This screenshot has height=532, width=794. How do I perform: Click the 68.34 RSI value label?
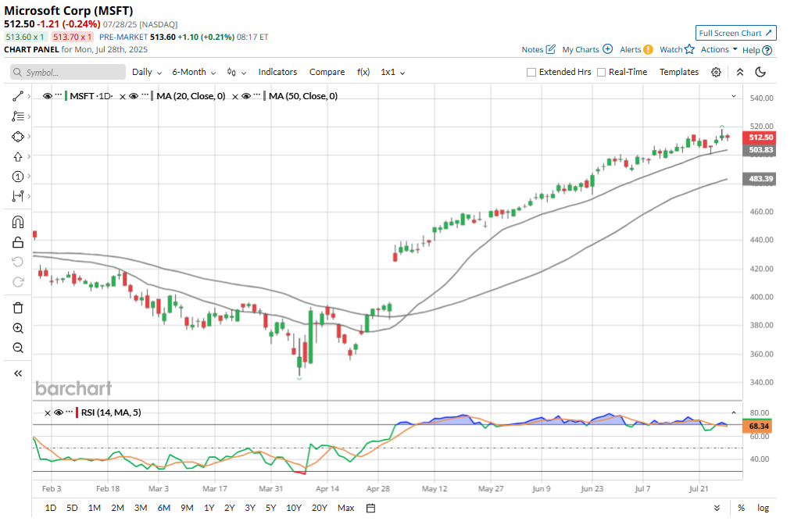[759, 427]
